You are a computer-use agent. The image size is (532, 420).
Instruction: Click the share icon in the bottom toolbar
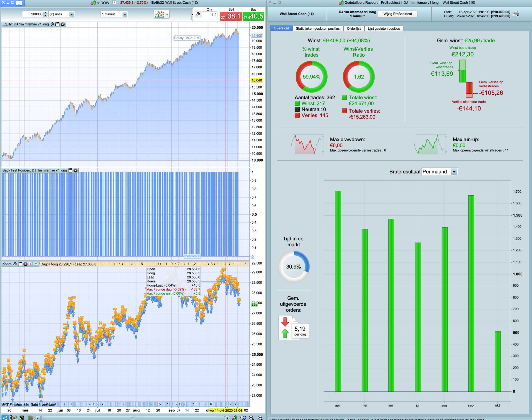(x=5, y=418)
